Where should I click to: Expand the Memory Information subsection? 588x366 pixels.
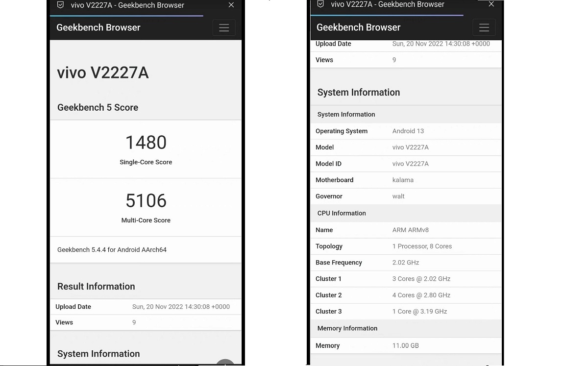(x=347, y=328)
